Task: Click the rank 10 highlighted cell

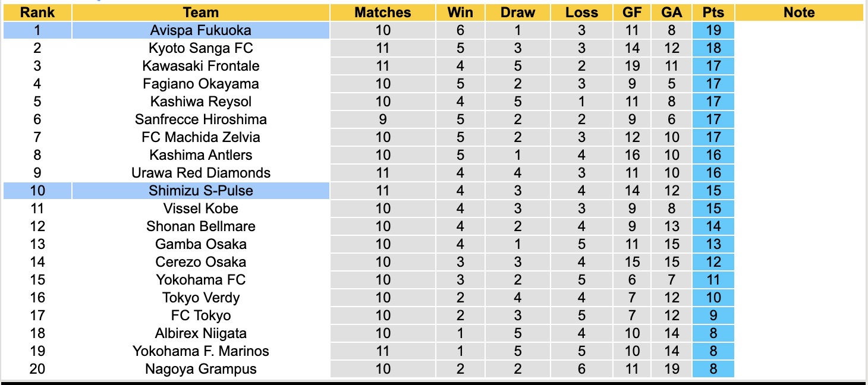Action: click(x=37, y=191)
